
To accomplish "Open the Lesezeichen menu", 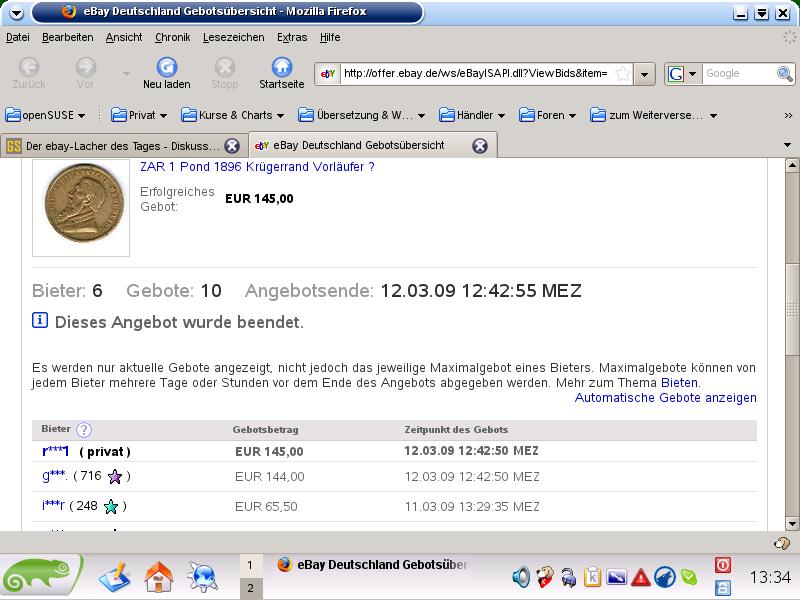I will pos(233,37).
